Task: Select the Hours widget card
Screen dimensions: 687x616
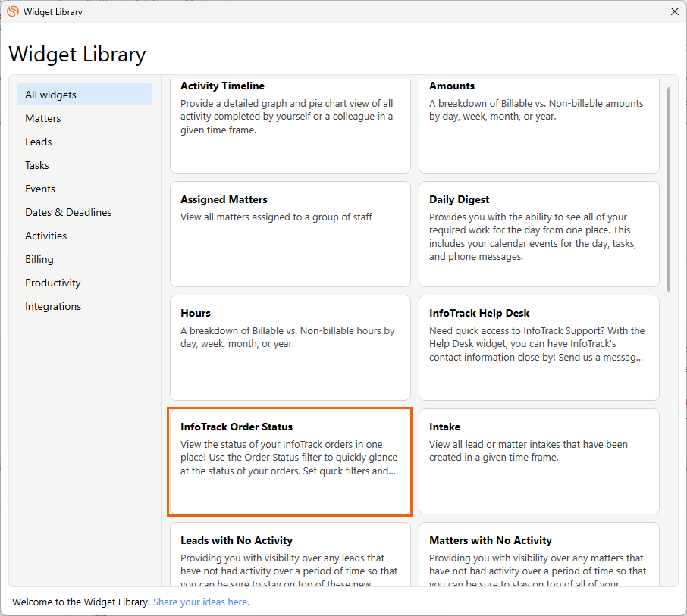Action: point(290,347)
